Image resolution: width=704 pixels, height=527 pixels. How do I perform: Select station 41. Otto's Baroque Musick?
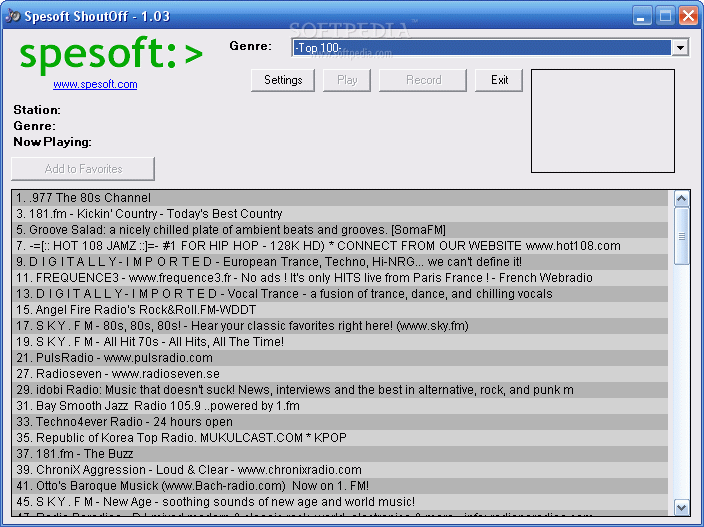tap(340, 486)
